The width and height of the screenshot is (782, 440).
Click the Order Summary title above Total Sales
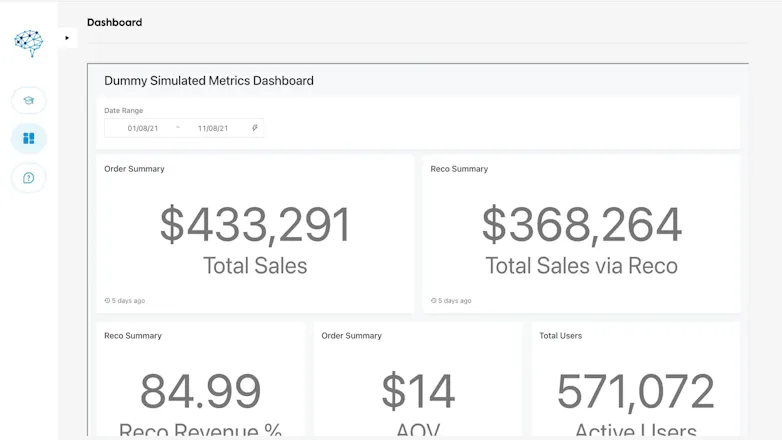134,169
